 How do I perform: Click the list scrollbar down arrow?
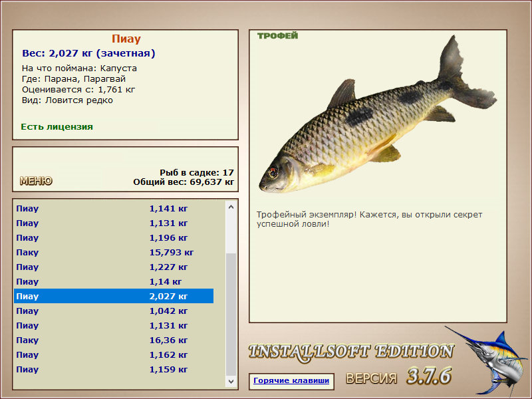tap(231, 381)
